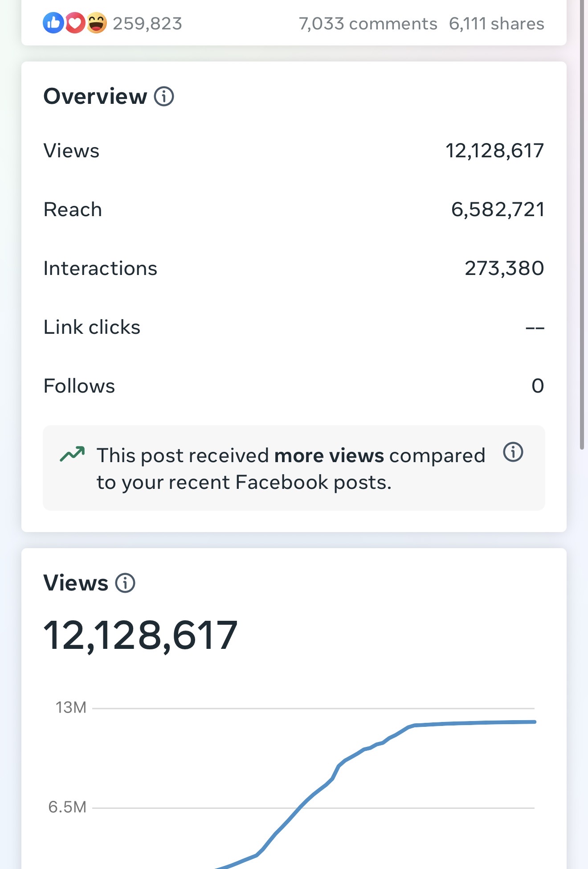Click the 13M gridline label on chart

71,708
